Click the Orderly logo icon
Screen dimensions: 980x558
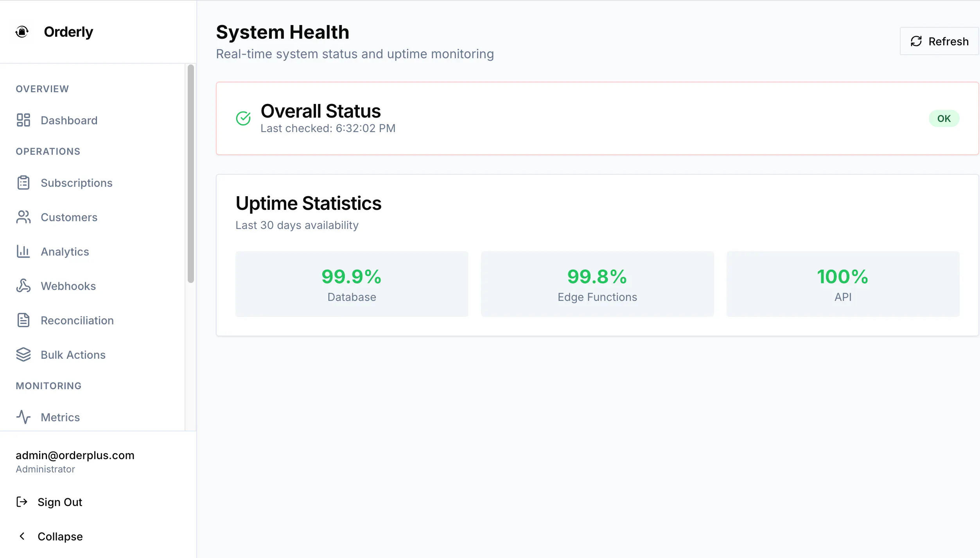(x=22, y=32)
